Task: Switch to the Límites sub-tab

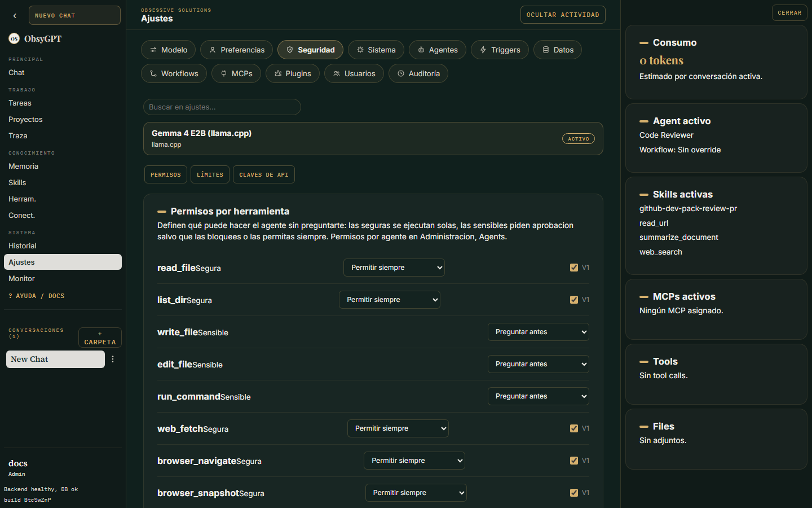Action: pos(210,174)
